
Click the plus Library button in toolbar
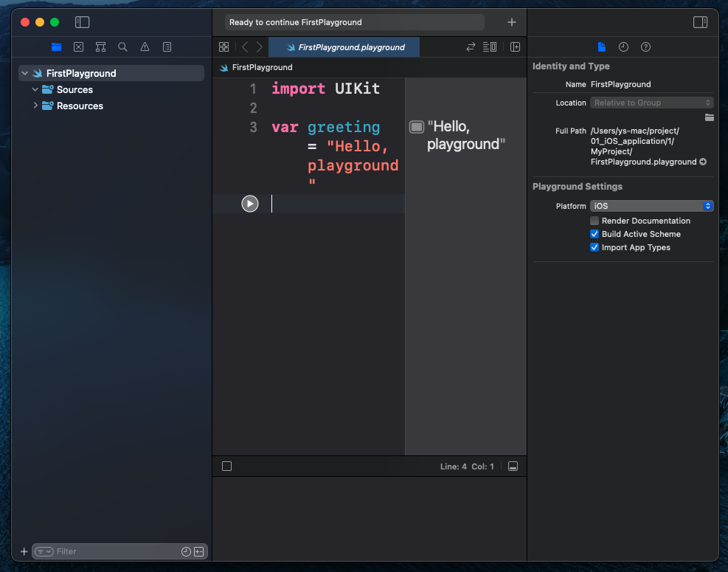(512, 22)
